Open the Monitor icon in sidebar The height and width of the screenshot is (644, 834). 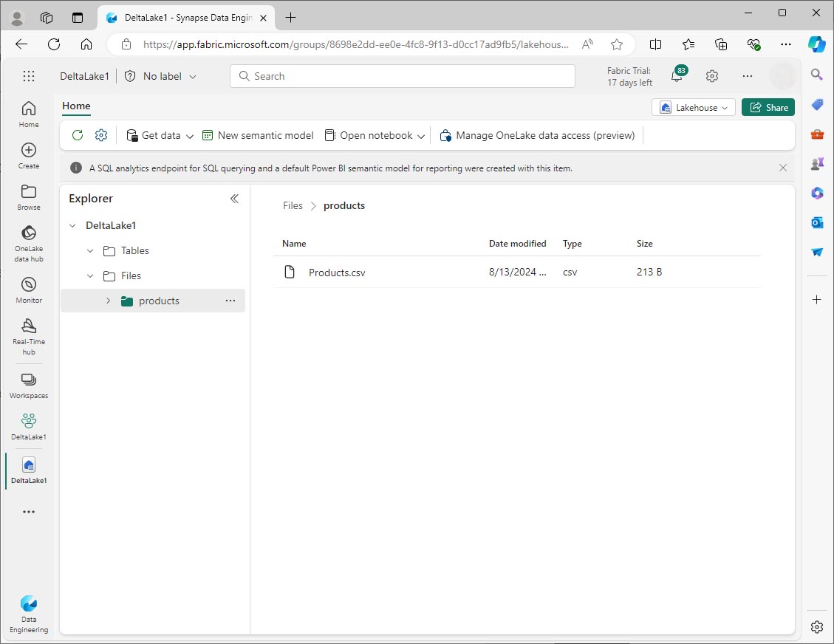(x=29, y=290)
